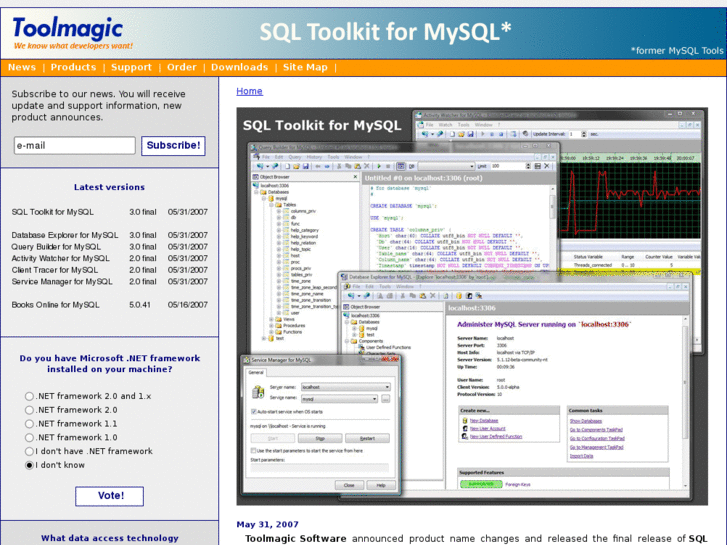The width and height of the screenshot is (727, 545).
Task: Choose .NET framework 1.0 option
Action: pos(29,437)
